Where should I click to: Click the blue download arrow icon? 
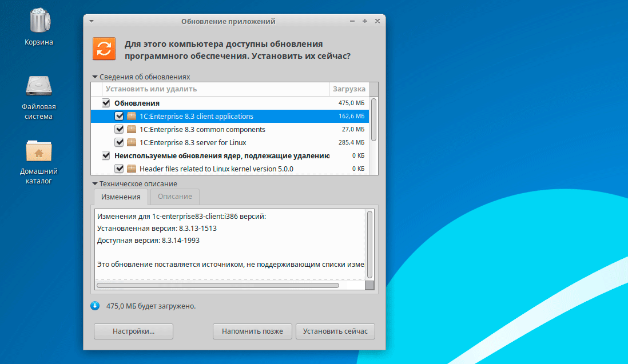95,306
